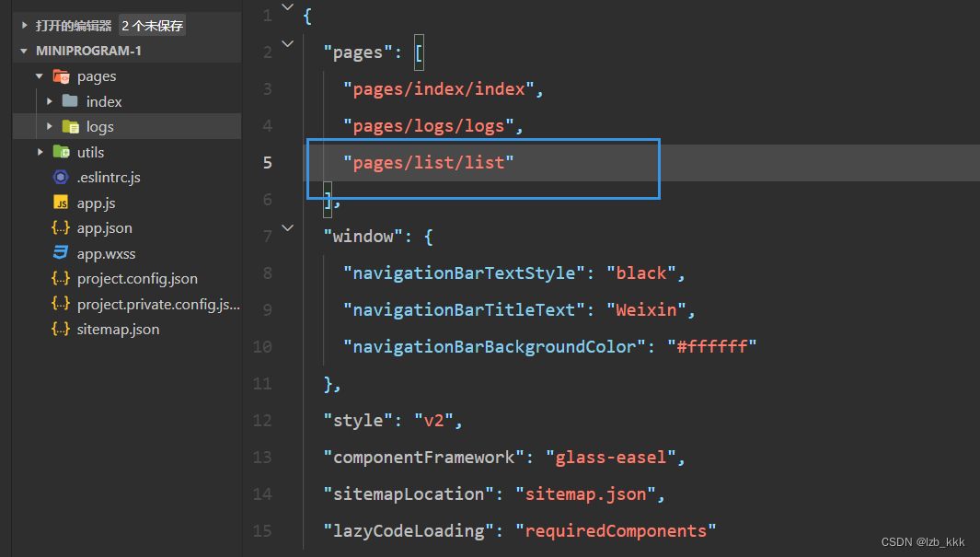
Task: Click the "componentFramework" key
Action: [x=424, y=458]
